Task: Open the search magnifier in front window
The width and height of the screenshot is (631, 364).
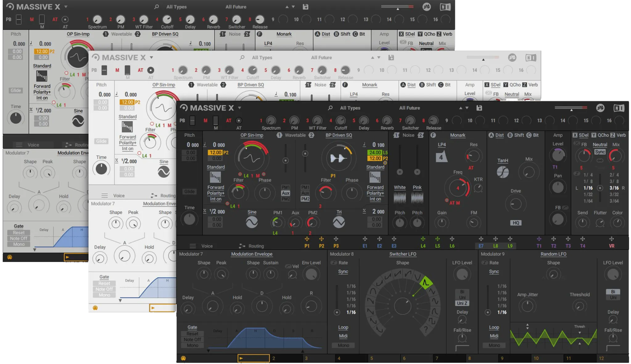Action: 330,108
